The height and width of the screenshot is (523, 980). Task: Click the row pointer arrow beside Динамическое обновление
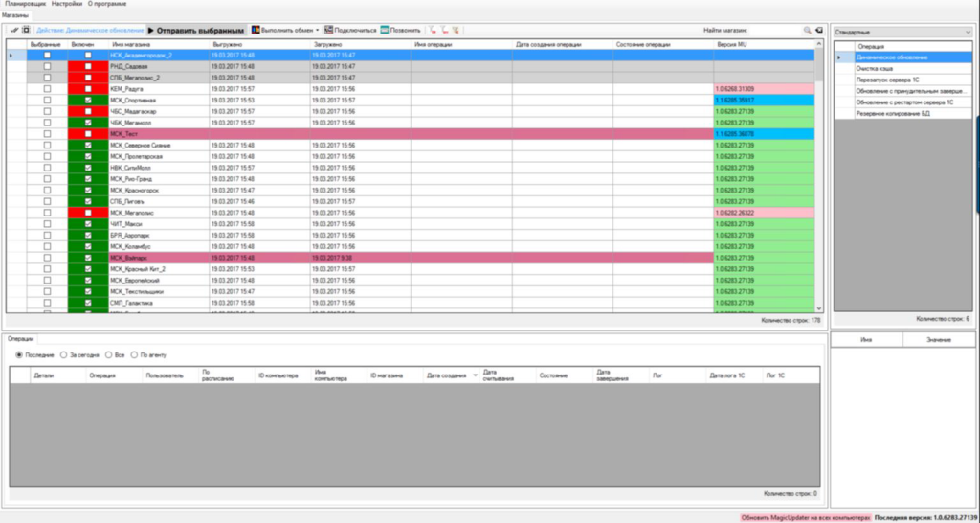point(838,57)
